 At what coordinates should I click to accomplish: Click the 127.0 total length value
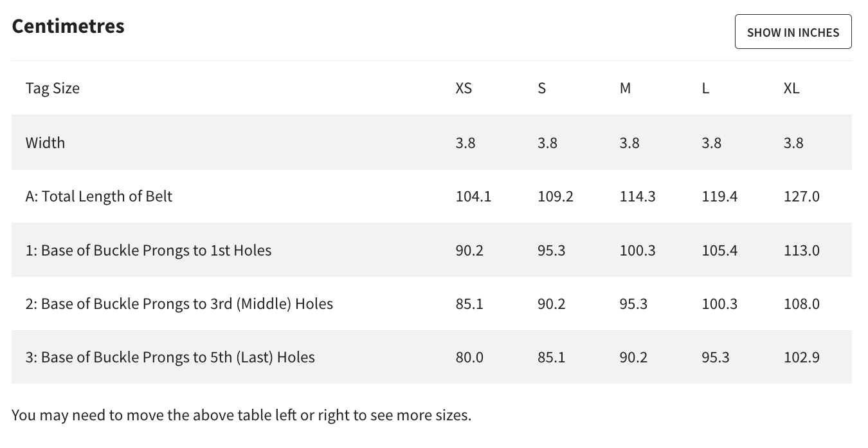(801, 196)
